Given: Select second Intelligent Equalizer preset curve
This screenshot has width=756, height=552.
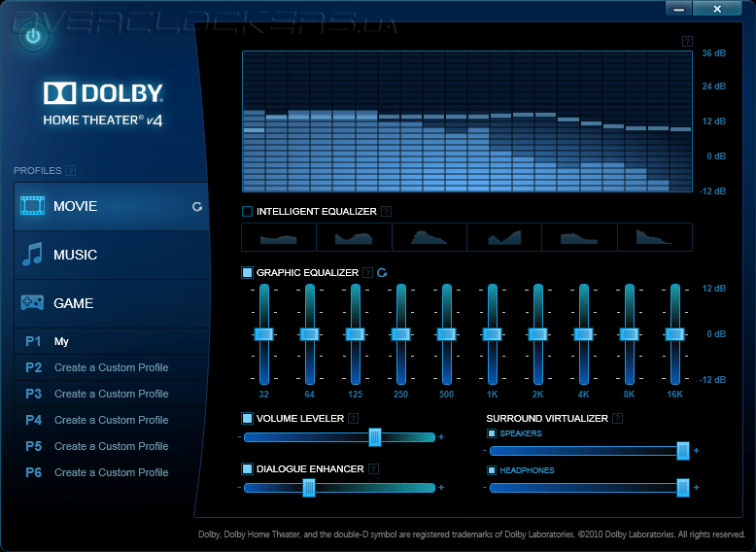Looking at the screenshot, I should (354, 237).
